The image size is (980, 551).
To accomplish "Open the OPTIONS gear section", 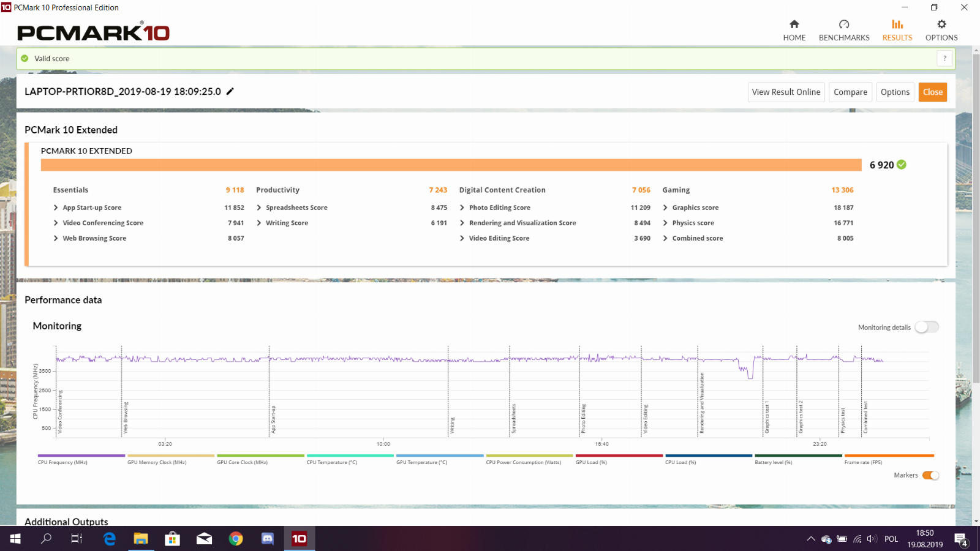I will click(x=941, y=30).
